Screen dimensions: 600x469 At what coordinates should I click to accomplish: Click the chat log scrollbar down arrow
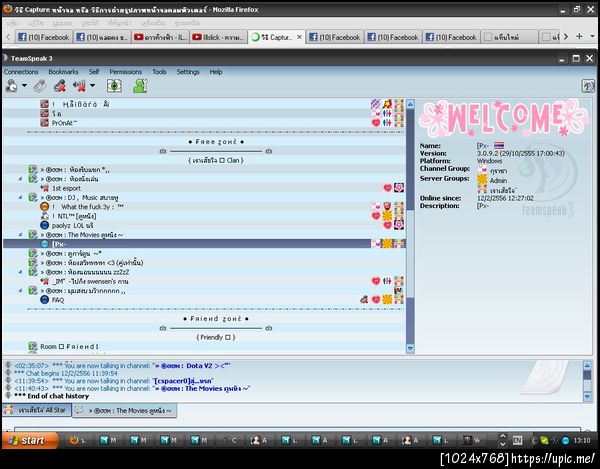[x=587, y=397]
